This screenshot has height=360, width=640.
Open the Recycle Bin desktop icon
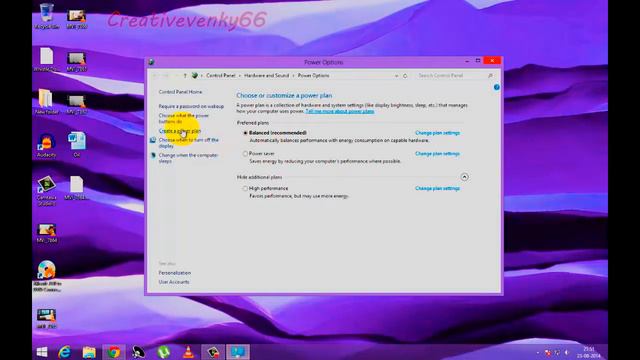[x=47, y=16]
